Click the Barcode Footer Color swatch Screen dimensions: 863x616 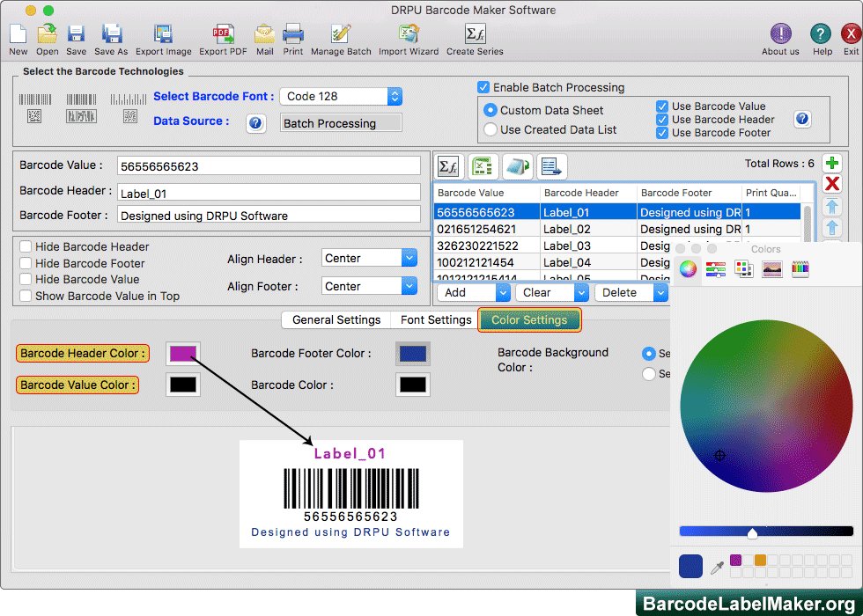413,354
